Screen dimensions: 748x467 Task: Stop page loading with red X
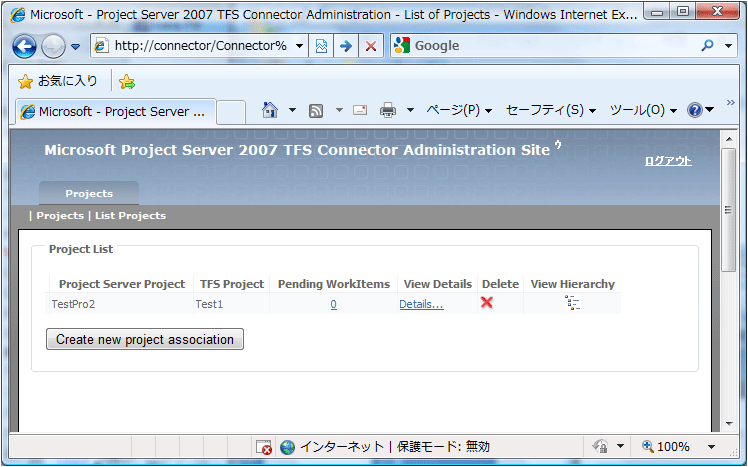click(371, 46)
